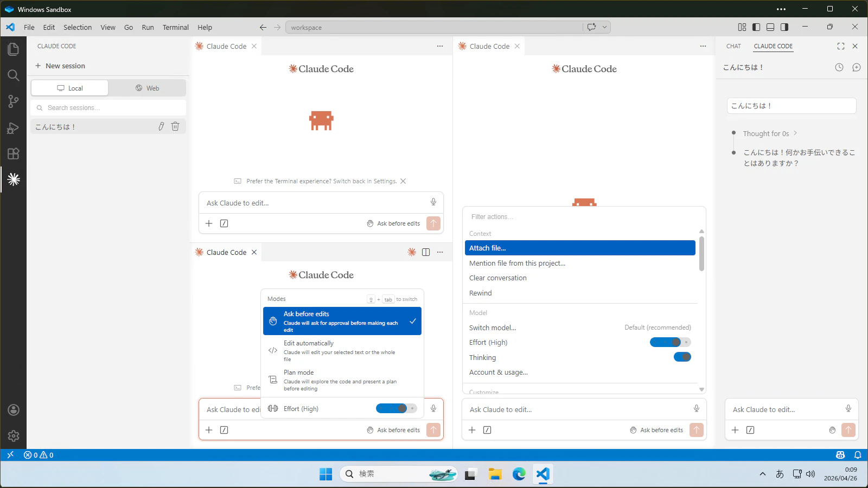868x488 pixels.
Task: Select the Claude Code activity bar icon
Action: [x=13, y=179]
